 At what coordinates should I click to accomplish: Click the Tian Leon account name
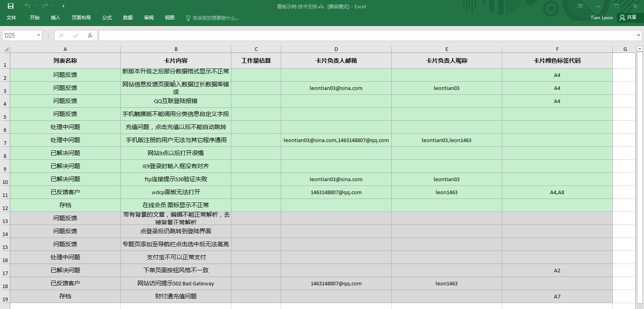point(601,18)
